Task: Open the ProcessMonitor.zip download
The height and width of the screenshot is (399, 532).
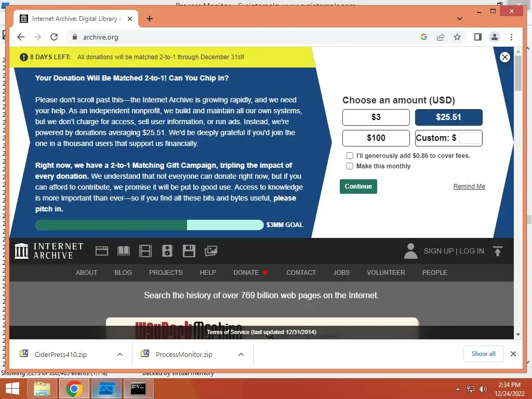Action: (184, 354)
